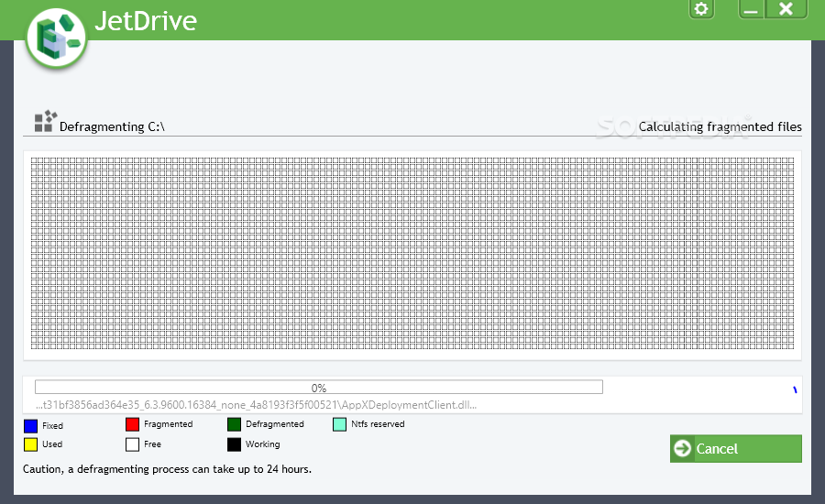Click the 24 hours caution message
The height and width of the screenshot is (504, 825).
click(x=168, y=469)
